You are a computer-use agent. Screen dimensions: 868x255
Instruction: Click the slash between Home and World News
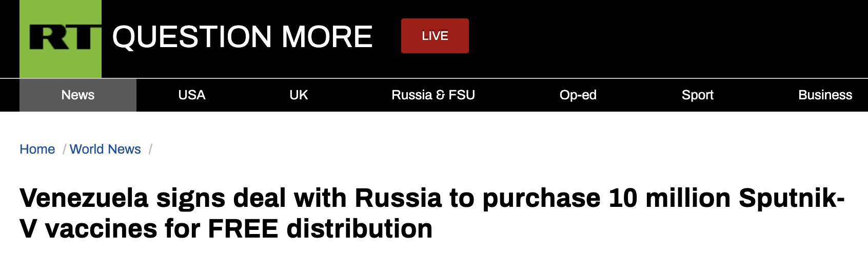[64, 149]
